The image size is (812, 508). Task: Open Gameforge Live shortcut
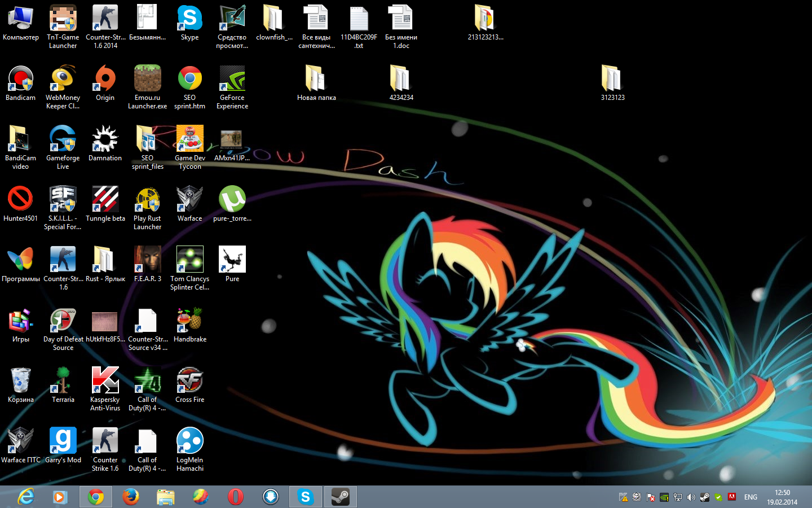pyautogui.click(x=63, y=148)
